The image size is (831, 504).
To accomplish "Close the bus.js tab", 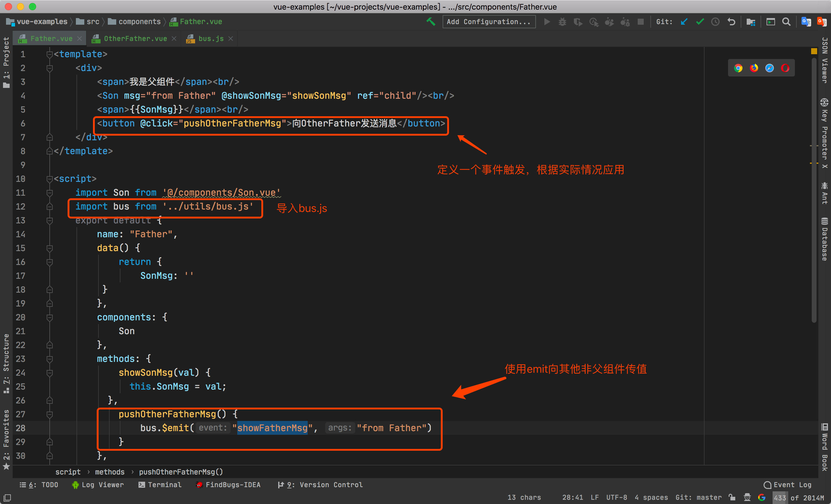I will pos(231,39).
